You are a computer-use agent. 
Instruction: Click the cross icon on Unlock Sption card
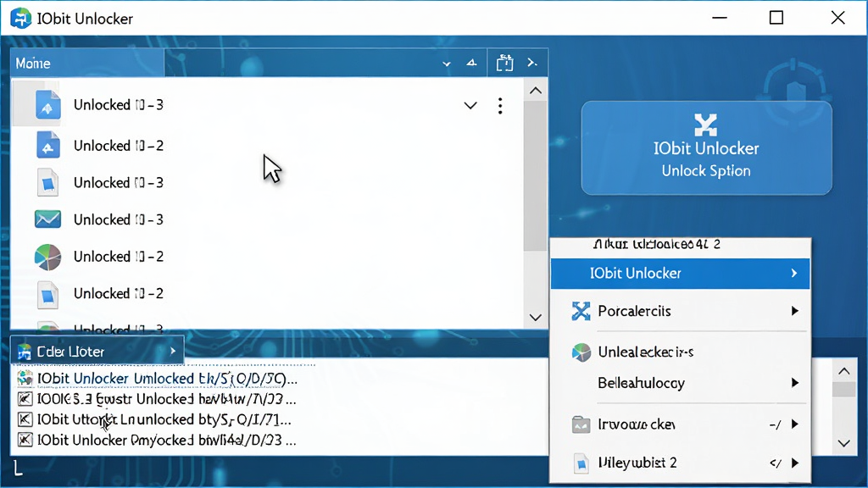[x=706, y=125]
